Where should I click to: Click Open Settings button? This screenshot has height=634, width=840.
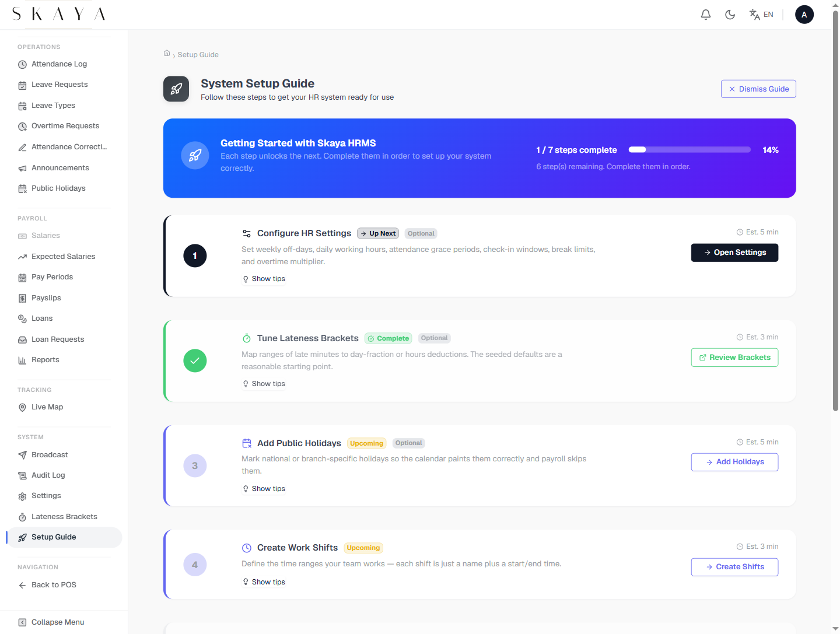click(x=734, y=253)
